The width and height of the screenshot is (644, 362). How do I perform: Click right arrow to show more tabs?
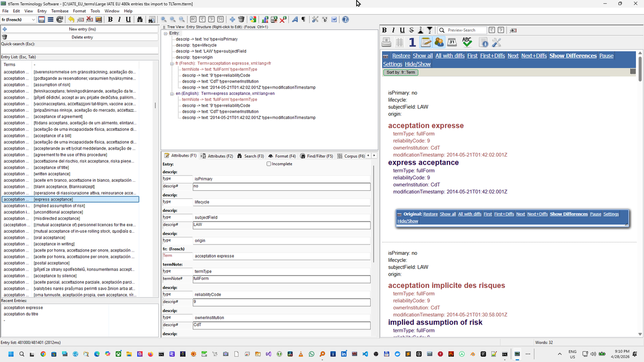pos(374,156)
